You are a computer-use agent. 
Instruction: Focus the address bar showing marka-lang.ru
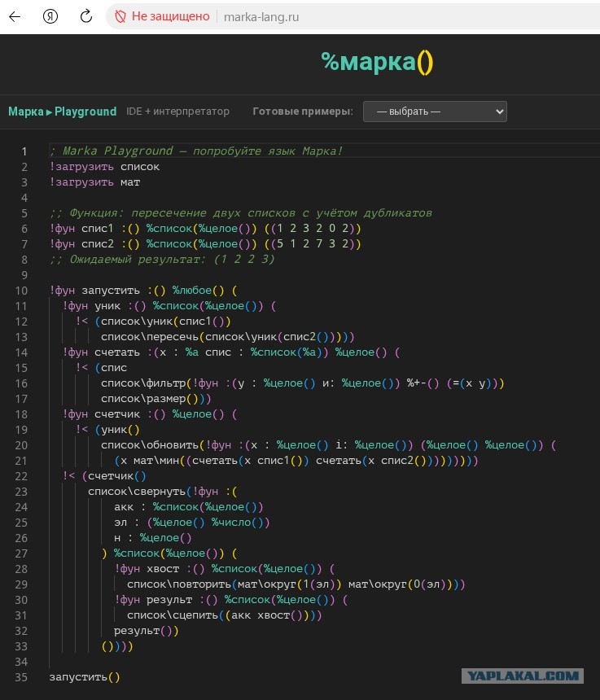(x=261, y=17)
